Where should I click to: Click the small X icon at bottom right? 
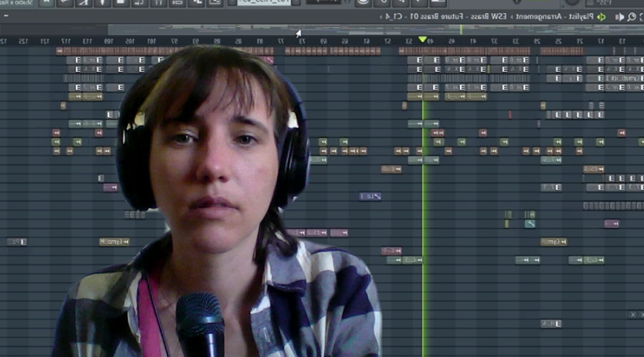point(633,315)
